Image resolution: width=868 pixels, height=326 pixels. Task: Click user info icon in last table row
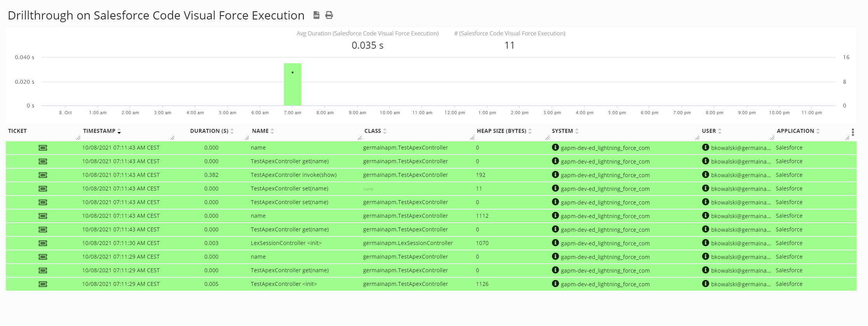point(705,284)
